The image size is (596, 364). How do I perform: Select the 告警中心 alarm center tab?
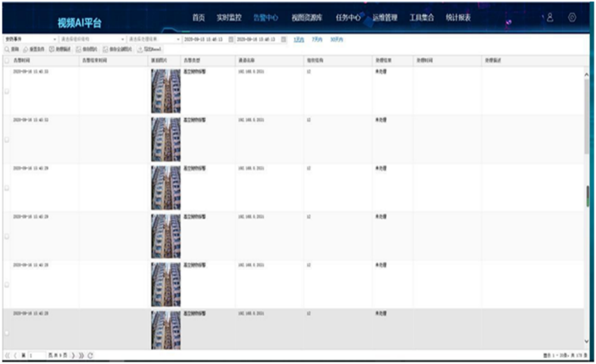pos(265,17)
